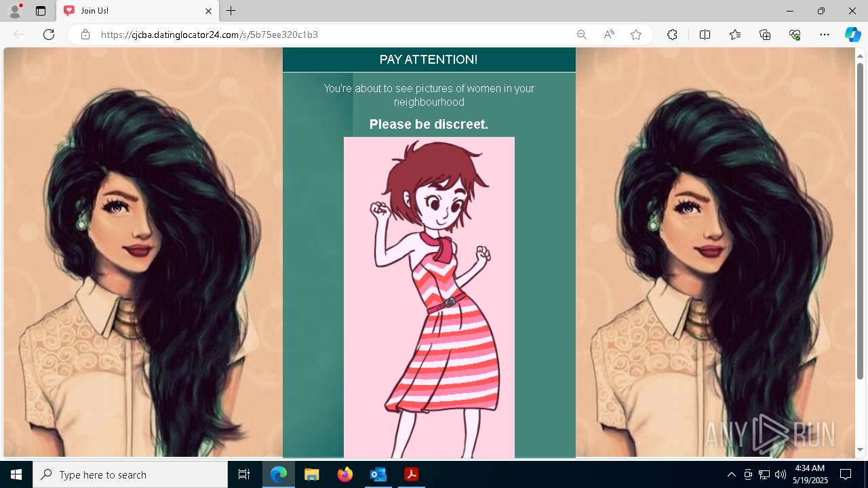This screenshot has width=868, height=488.
Task: Open Task View
Action: pyautogui.click(x=244, y=474)
